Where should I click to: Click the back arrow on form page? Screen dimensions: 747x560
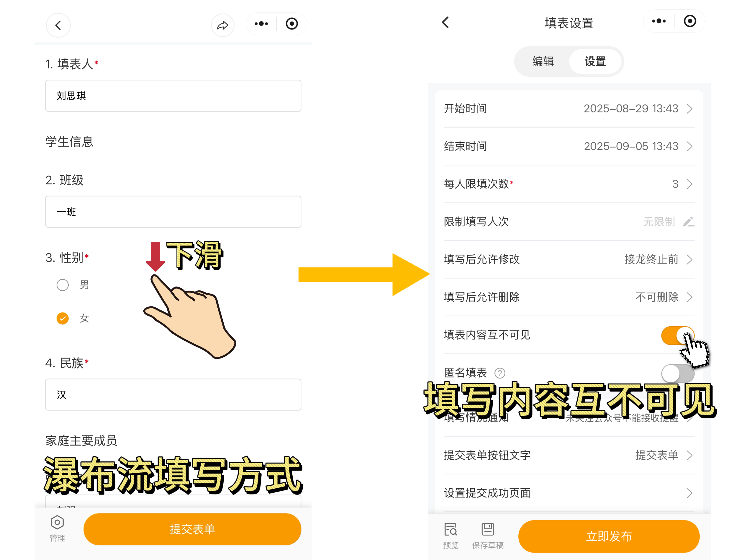click(58, 25)
